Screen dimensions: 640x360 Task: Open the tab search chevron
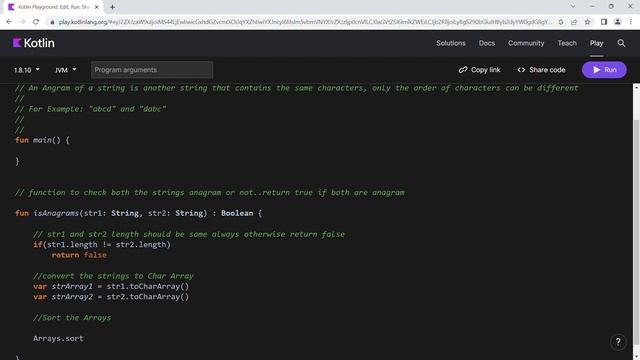click(573, 7)
